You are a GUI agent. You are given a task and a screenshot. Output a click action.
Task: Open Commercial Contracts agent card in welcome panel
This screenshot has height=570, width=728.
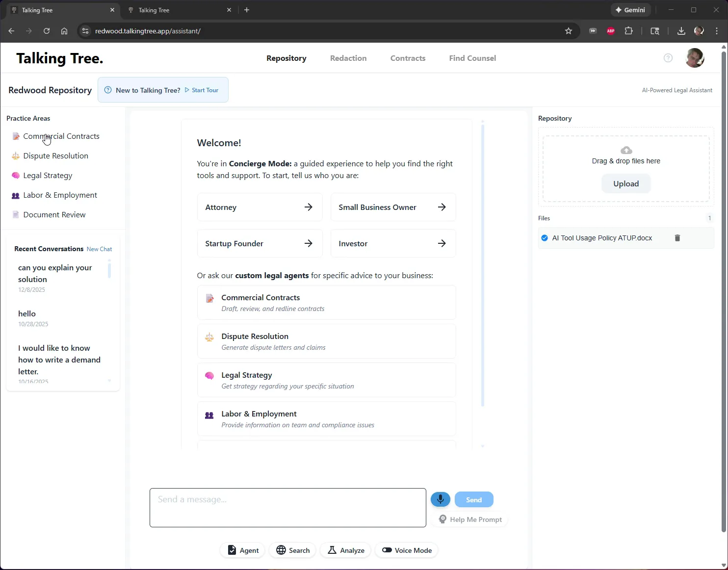(x=326, y=303)
